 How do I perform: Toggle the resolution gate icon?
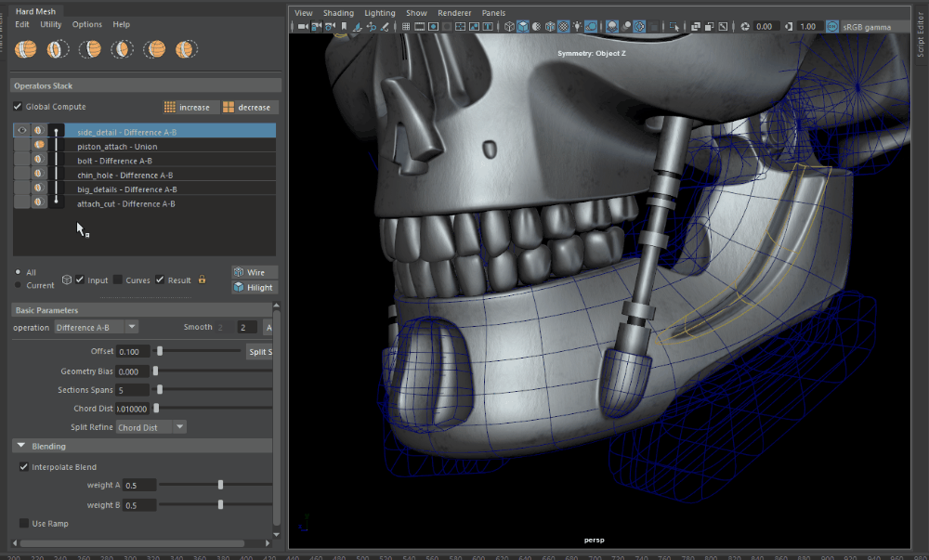pyautogui.click(x=433, y=27)
